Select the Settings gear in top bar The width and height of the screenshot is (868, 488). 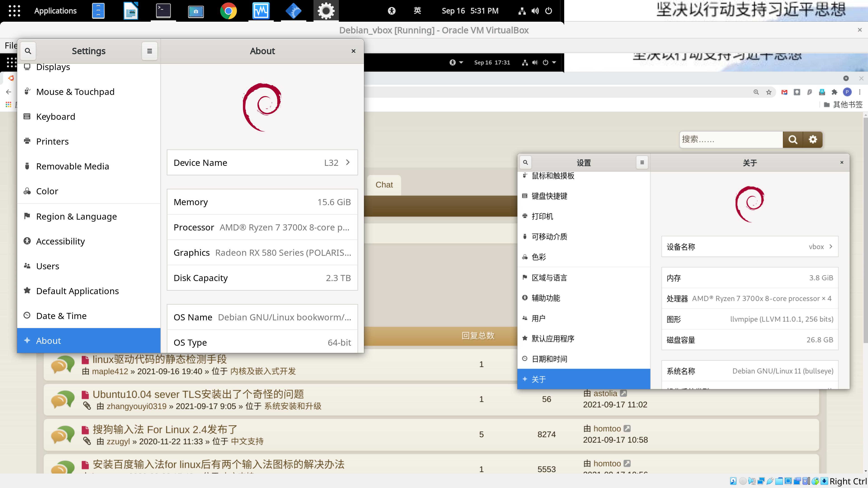point(326,11)
